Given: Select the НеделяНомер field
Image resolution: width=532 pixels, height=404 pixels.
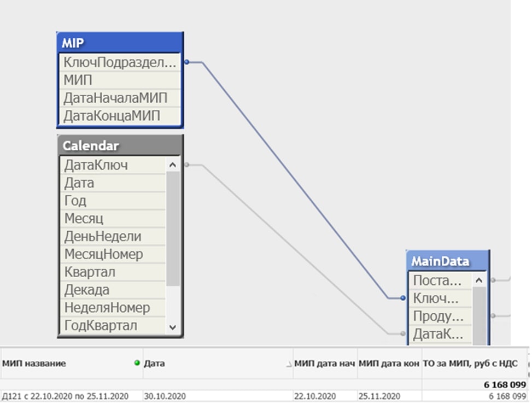Looking at the screenshot, I should (x=113, y=308).
